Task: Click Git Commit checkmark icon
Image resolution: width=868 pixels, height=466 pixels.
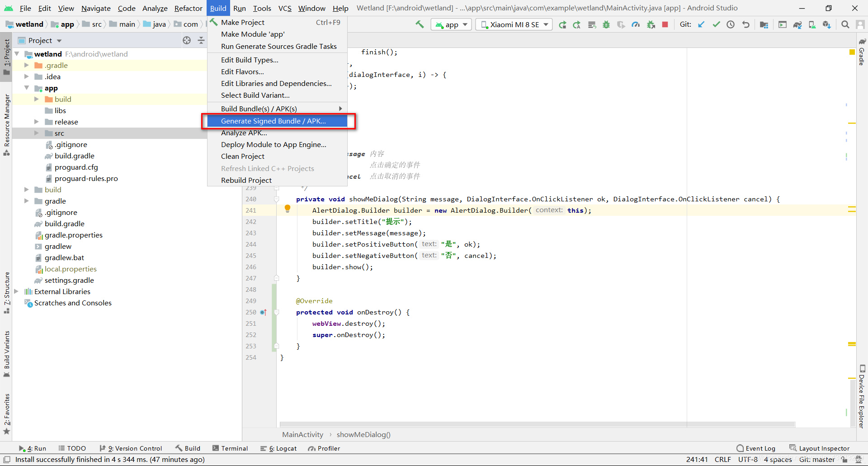Action: click(x=716, y=24)
